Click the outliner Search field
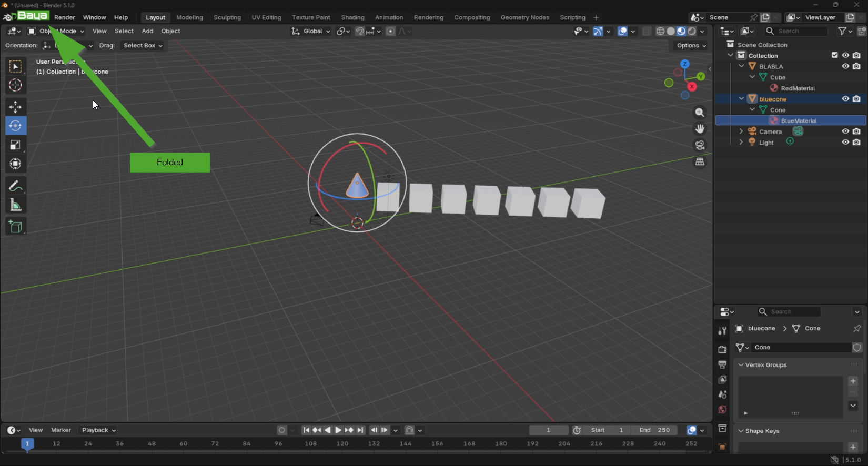 click(x=796, y=31)
